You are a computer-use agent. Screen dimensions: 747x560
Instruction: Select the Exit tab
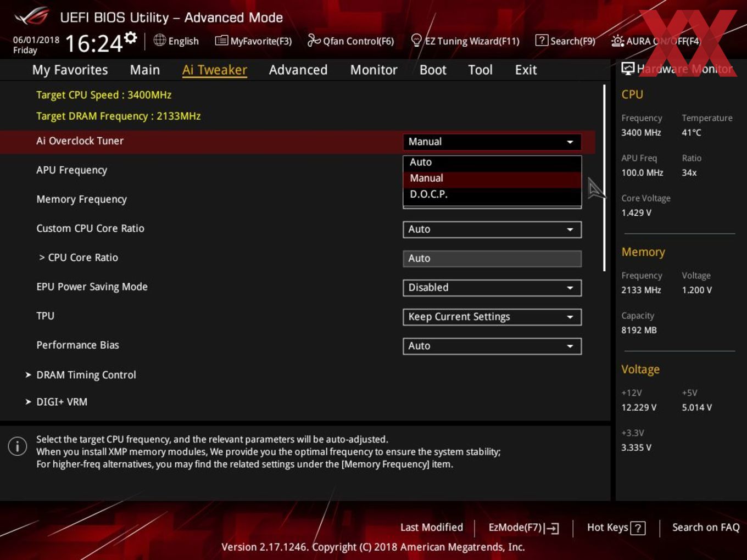[526, 70]
